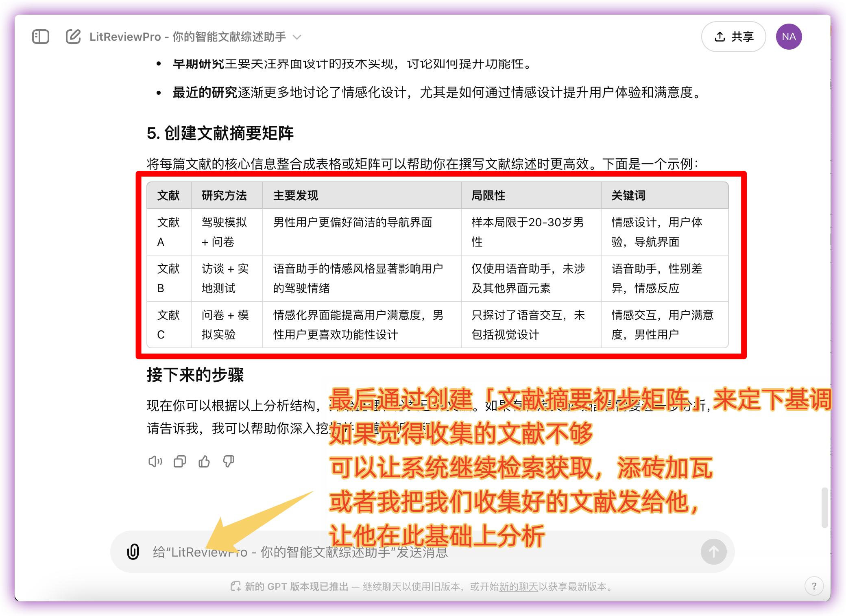Select the 研究方法 column header
Viewport: 846px width, 616px height.
tap(227, 196)
